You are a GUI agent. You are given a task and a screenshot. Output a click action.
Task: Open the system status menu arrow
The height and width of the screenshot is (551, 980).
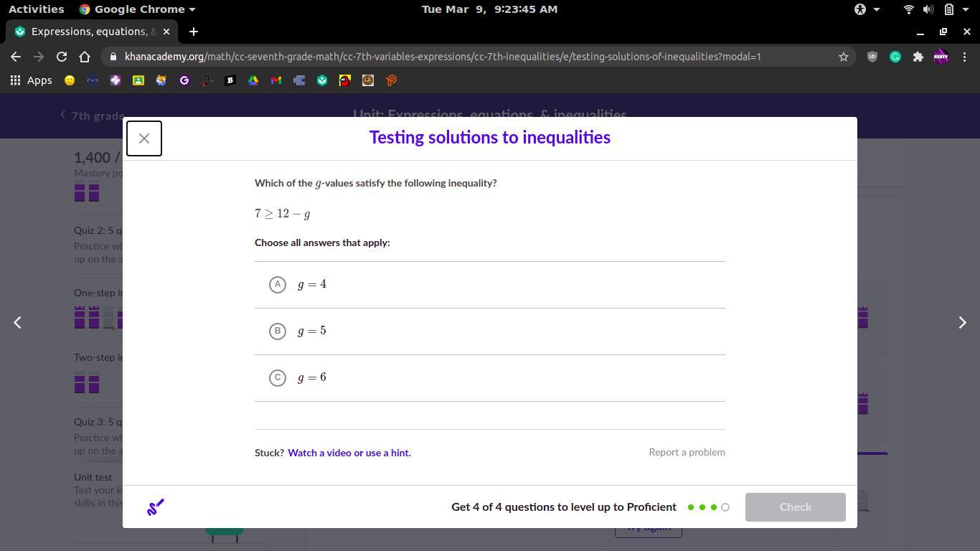966,9
